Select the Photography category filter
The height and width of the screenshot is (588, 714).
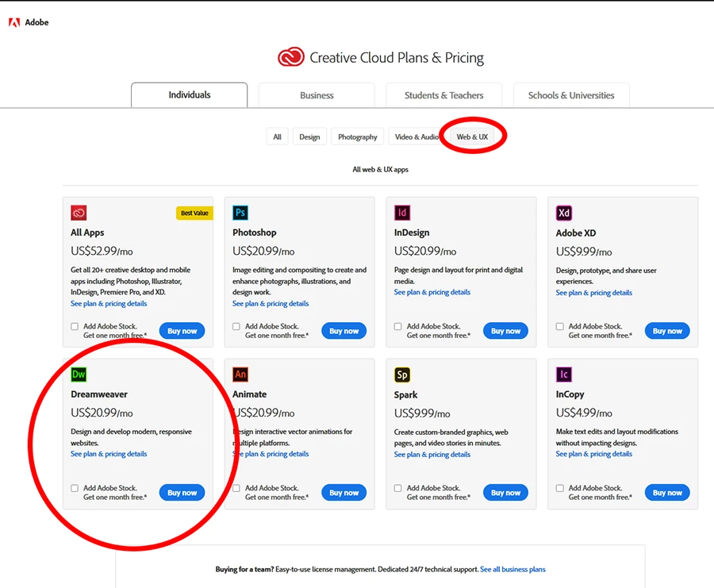(358, 136)
